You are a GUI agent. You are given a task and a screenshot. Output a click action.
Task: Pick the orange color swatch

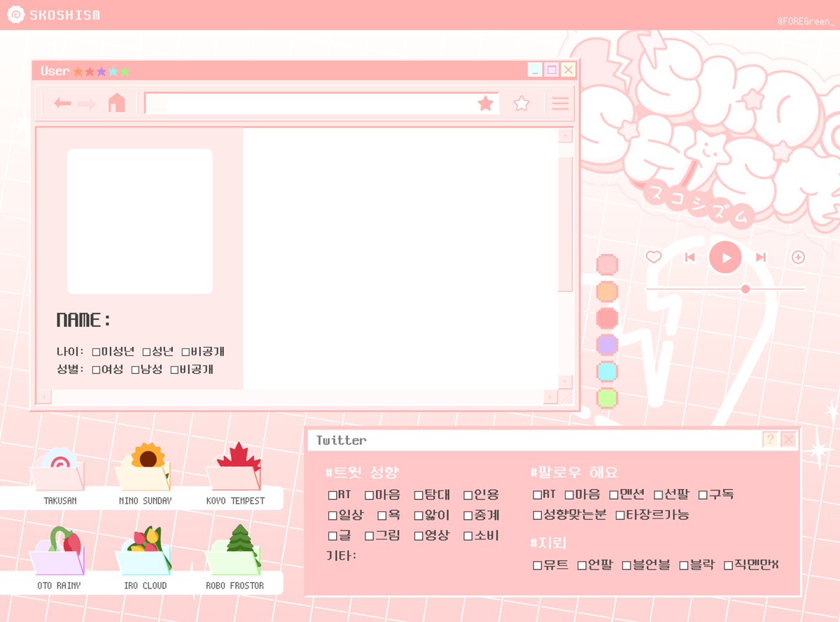(x=607, y=291)
